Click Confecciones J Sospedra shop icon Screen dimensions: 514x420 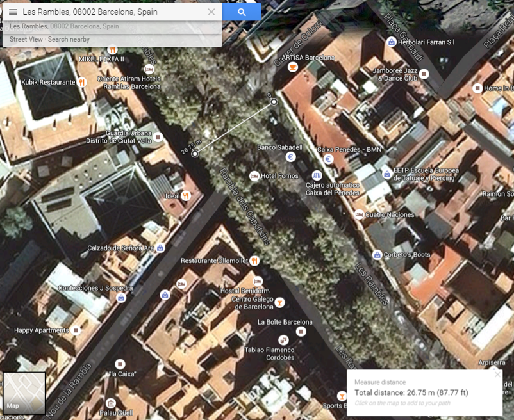pos(121,298)
